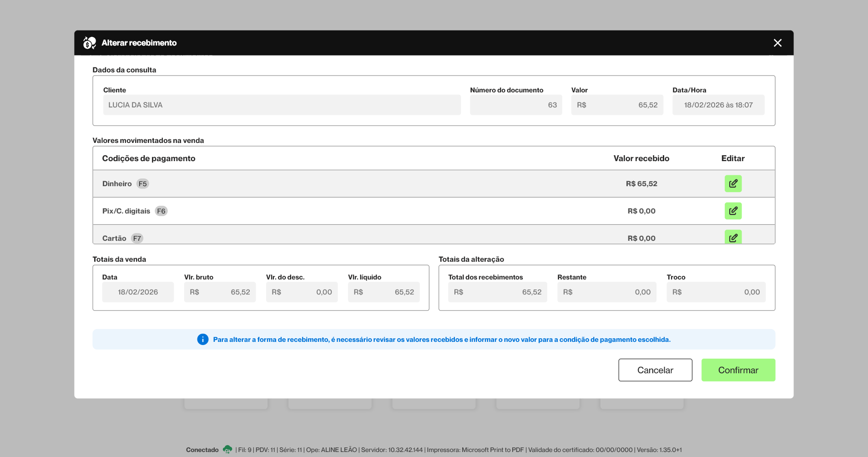Edit the Dinheiro payment value
Viewport: 868px width, 457px height.
pyautogui.click(x=733, y=184)
